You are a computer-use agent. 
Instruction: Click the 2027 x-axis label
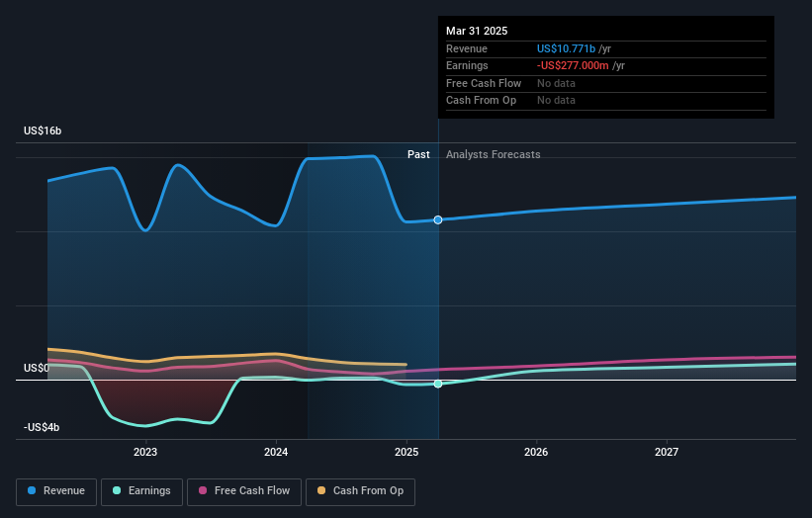pos(667,453)
